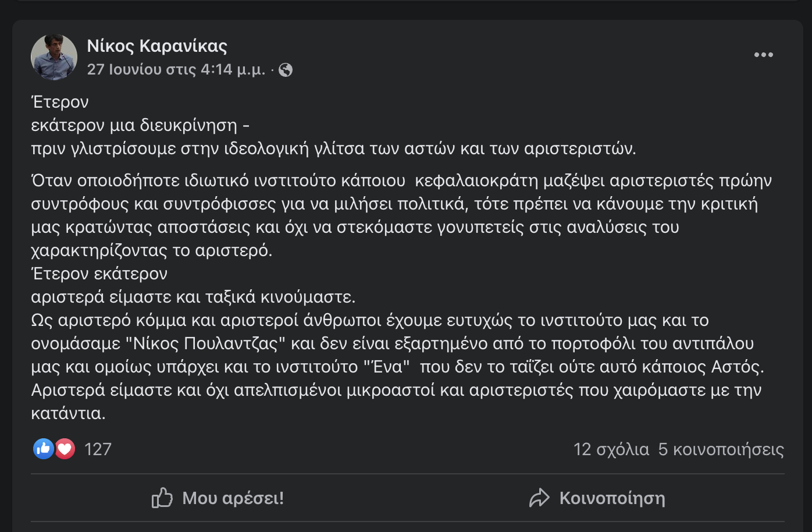Viewport: 812px width, 532px height.
Task: Click the thumbs-up icon beside Μου αρέσει!
Action: pyautogui.click(x=162, y=498)
